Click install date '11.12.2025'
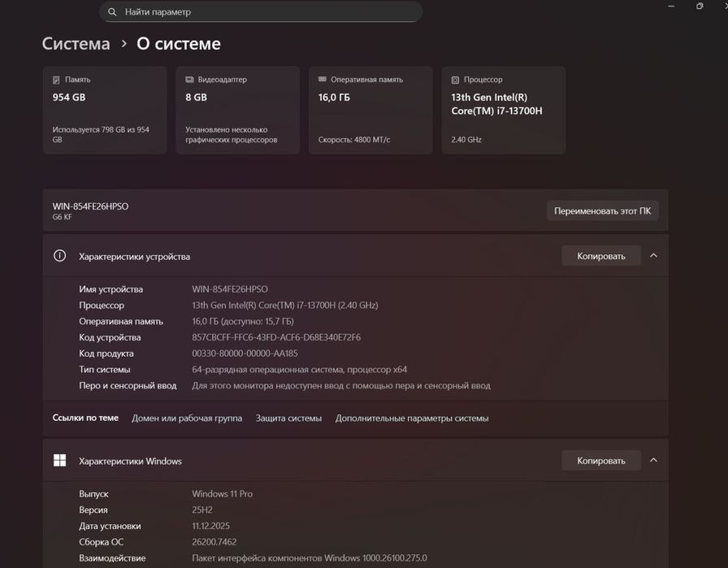Viewport: 728px width, 568px height. point(210,526)
